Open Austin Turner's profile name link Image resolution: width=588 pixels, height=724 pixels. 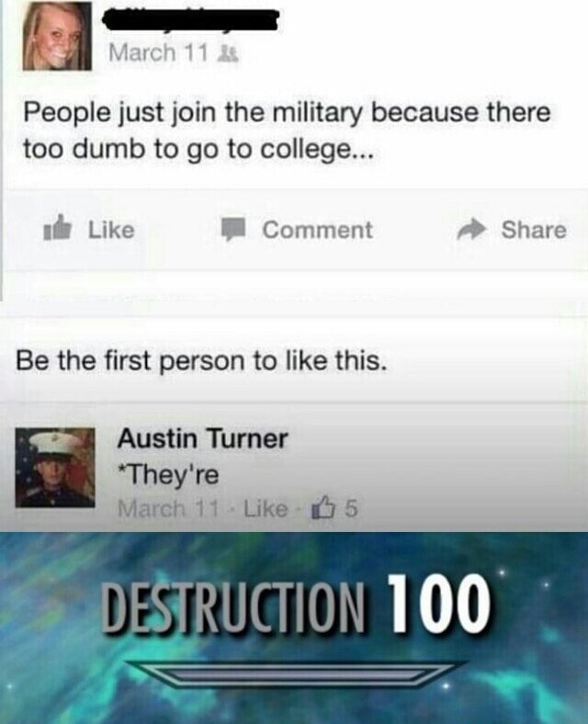203,438
